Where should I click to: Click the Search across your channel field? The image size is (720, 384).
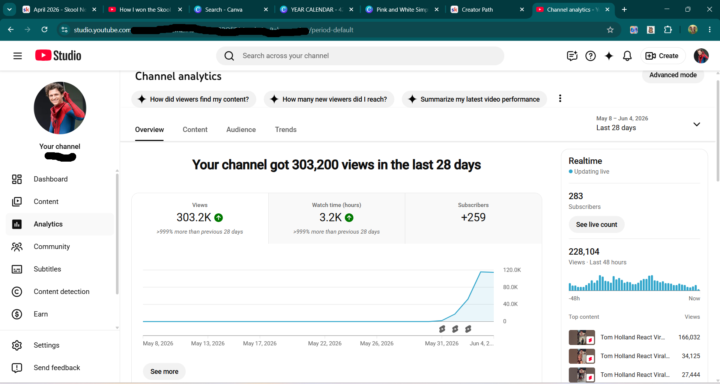point(360,56)
